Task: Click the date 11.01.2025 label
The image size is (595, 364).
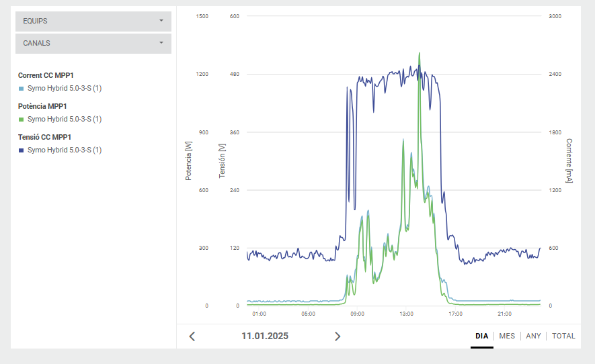Action: pyautogui.click(x=265, y=336)
